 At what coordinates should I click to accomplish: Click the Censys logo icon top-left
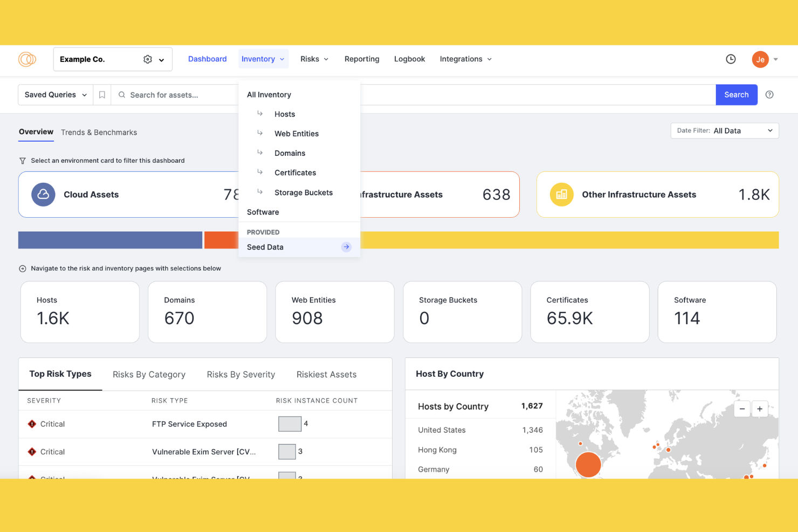coord(26,59)
